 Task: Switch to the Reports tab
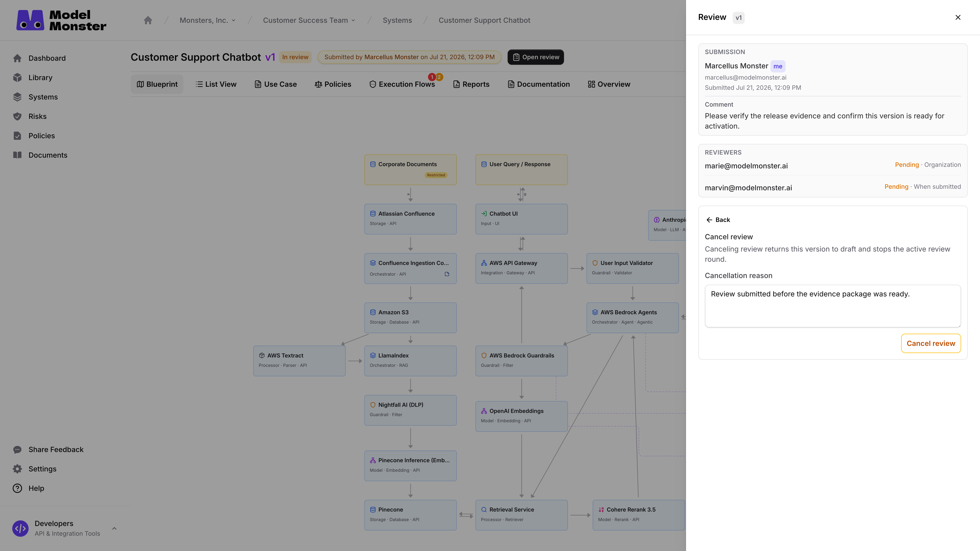[x=471, y=84]
